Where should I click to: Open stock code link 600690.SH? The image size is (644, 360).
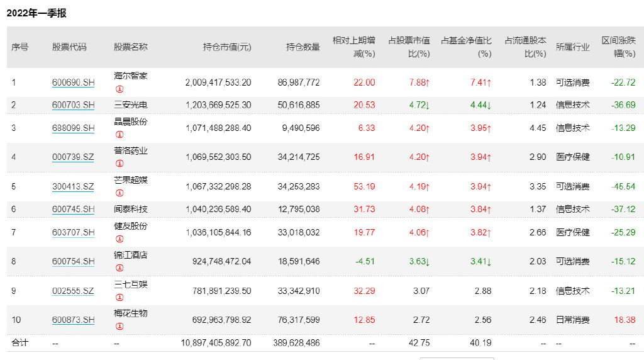click(73, 82)
